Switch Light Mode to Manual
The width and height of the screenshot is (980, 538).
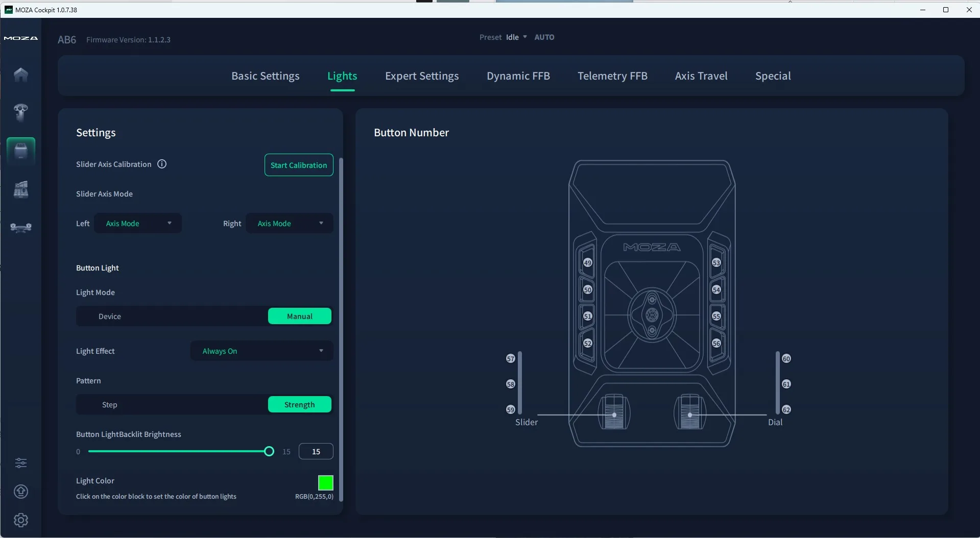click(300, 316)
